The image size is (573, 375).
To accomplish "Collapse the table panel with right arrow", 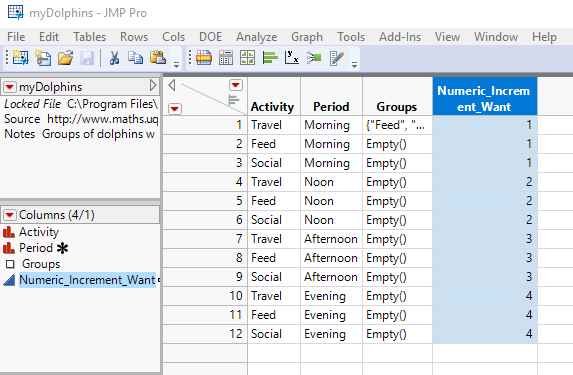I will [x=153, y=86].
